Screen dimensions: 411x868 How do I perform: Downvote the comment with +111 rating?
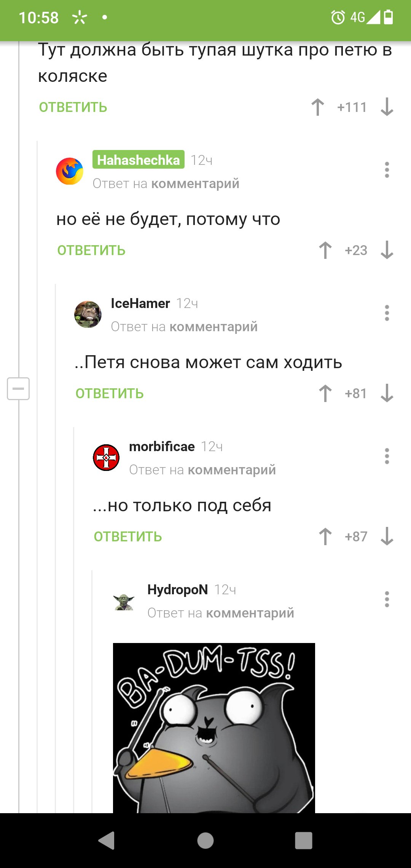click(x=387, y=107)
